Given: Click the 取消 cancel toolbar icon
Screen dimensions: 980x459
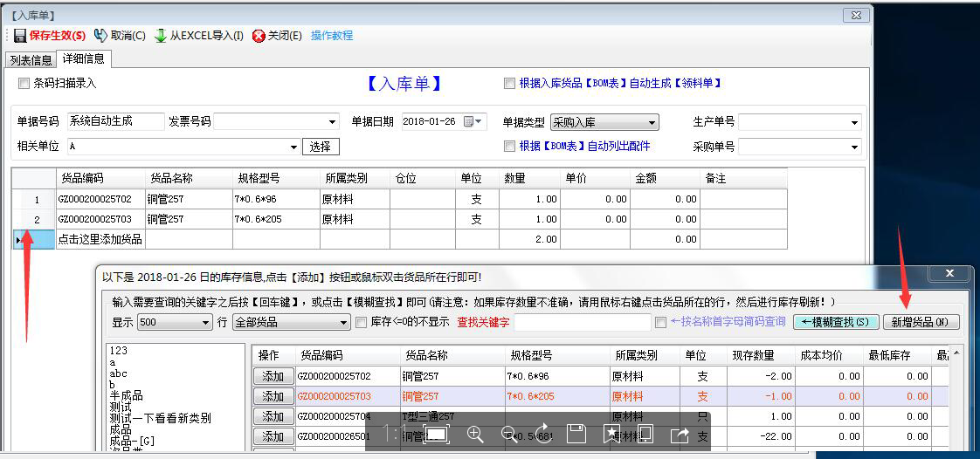Looking at the screenshot, I should click(x=101, y=36).
